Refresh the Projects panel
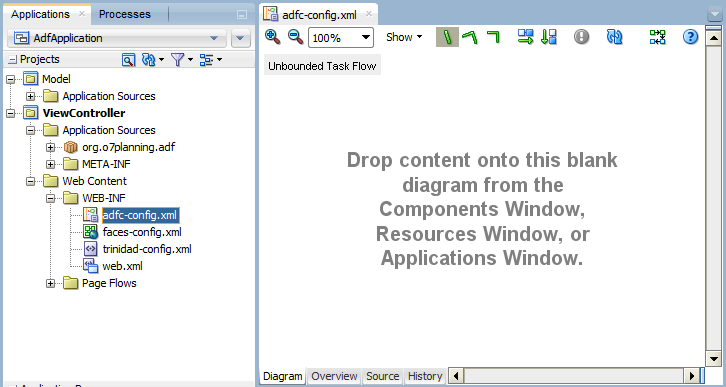The width and height of the screenshot is (726, 387). tap(149, 60)
